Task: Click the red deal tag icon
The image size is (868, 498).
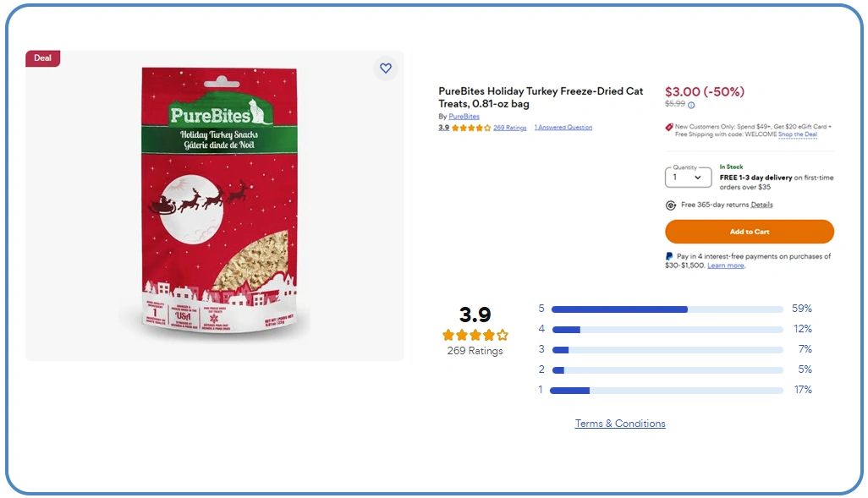Action: [x=669, y=128]
